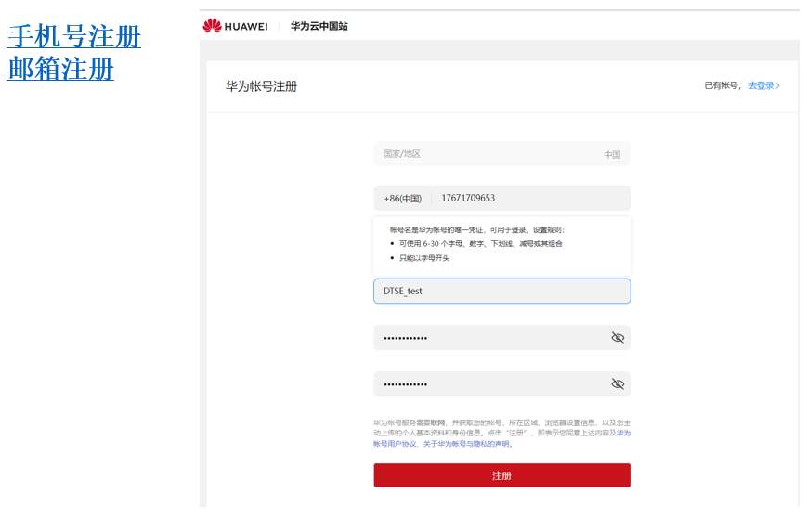The height and width of the screenshot is (532, 807).
Task: Open the +86(中国) country code dropdown
Action: [x=402, y=198]
